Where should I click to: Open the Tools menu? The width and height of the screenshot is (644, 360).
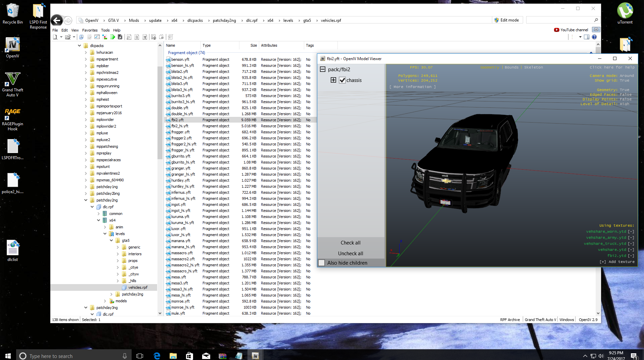click(105, 30)
